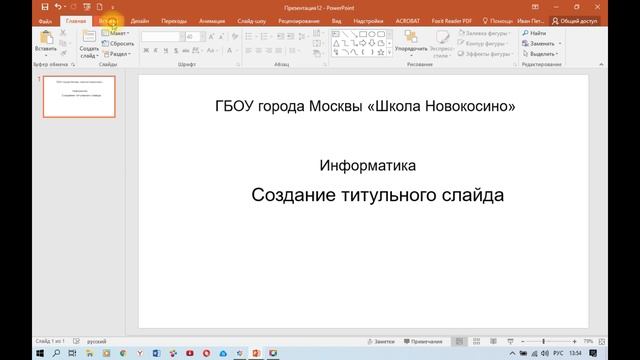This screenshot has width=640, height=360.
Task: Open the font size dropdown showing 40
Action: (x=203, y=37)
